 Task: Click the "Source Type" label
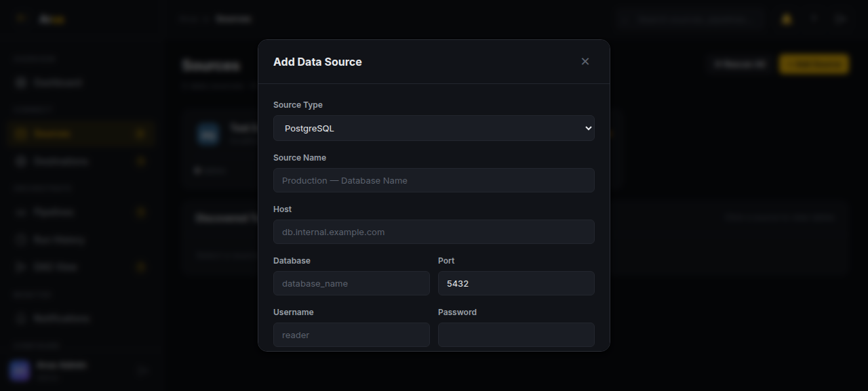[x=298, y=105]
